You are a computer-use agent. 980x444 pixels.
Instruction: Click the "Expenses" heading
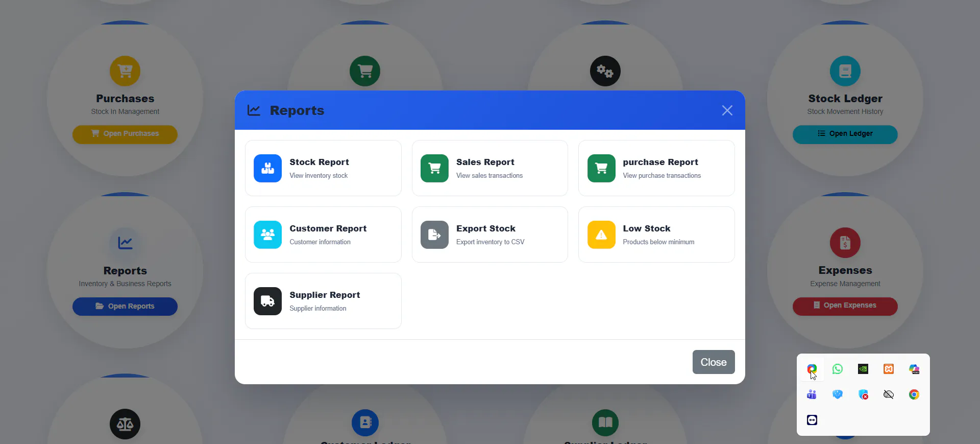click(845, 270)
